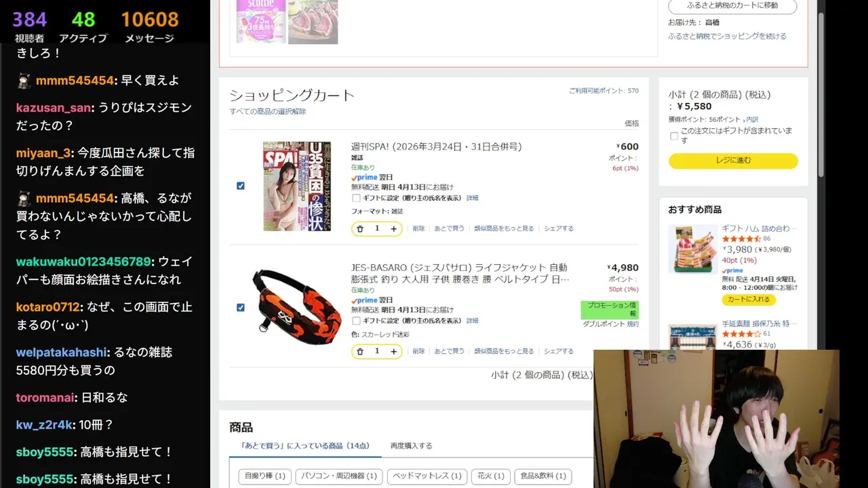Increase 週刊SPA! quantity with plus icon
Image resolution: width=868 pixels, height=488 pixels.
(393, 228)
